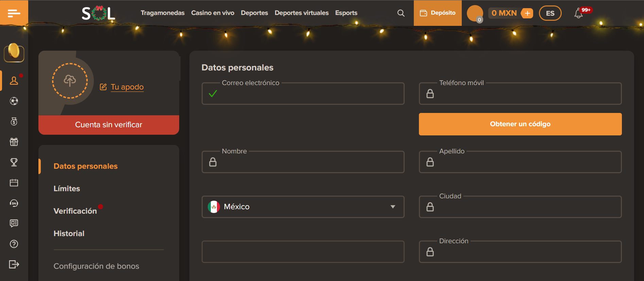Open the 24-hour support icon
The width and height of the screenshot is (644, 281).
coord(14,203)
